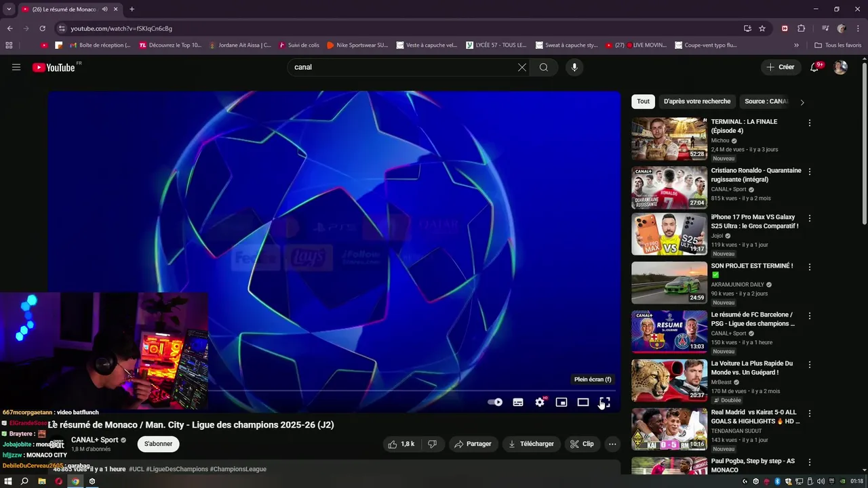
Task: Open Windows taskbar search
Action: pyautogui.click(x=24, y=481)
